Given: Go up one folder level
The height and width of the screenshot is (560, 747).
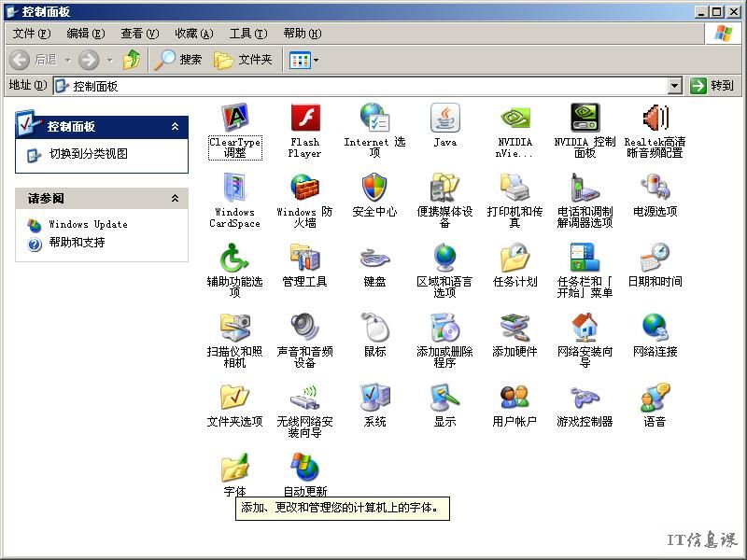Looking at the screenshot, I should (x=132, y=60).
